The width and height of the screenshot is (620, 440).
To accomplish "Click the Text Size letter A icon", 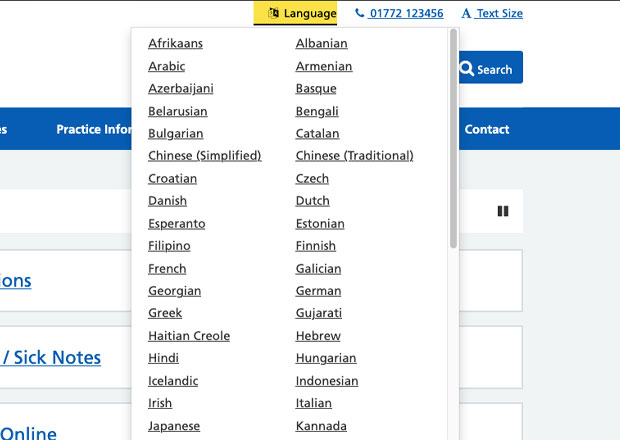I will (466, 13).
